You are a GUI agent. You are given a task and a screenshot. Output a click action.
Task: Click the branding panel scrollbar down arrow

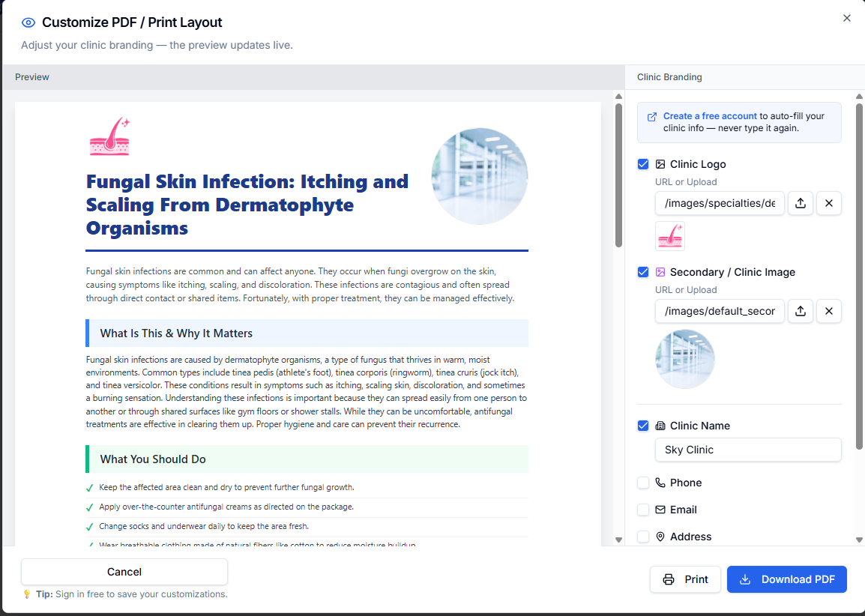click(x=859, y=540)
